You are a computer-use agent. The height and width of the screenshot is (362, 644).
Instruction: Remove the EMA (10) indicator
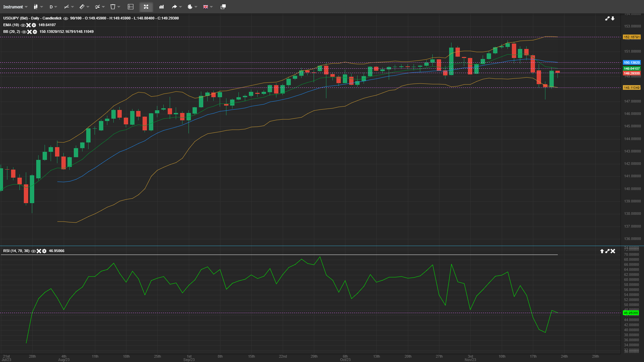(x=29, y=25)
